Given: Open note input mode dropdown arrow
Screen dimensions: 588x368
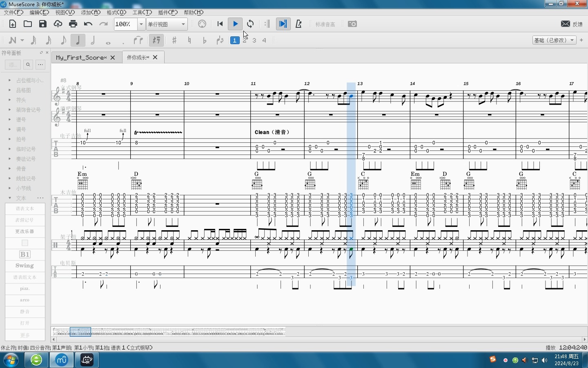Looking at the screenshot, I should pyautogui.click(x=22, y=40).
